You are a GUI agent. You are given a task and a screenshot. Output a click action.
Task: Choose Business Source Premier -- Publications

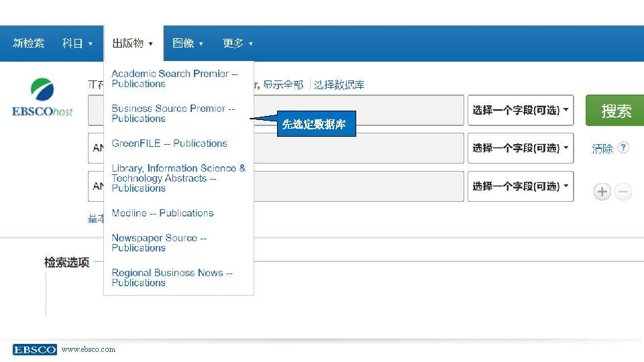point(173,113)
